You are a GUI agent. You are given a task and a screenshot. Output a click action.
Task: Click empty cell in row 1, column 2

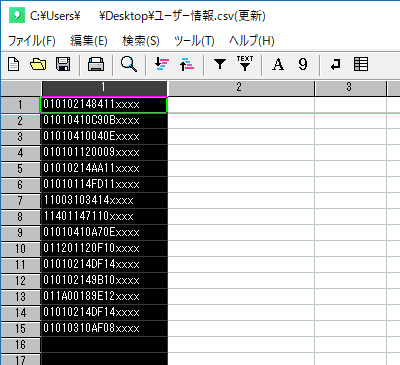coord(241,105)
